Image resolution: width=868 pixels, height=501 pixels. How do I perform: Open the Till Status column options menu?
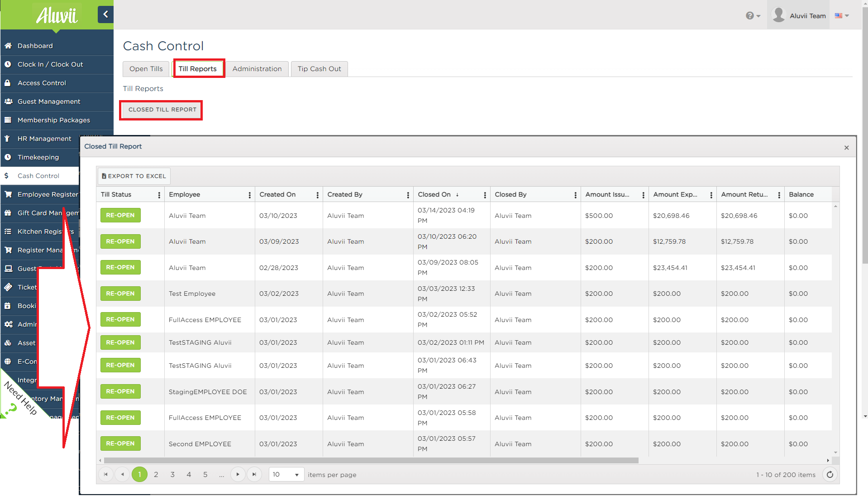coord(159,195)
